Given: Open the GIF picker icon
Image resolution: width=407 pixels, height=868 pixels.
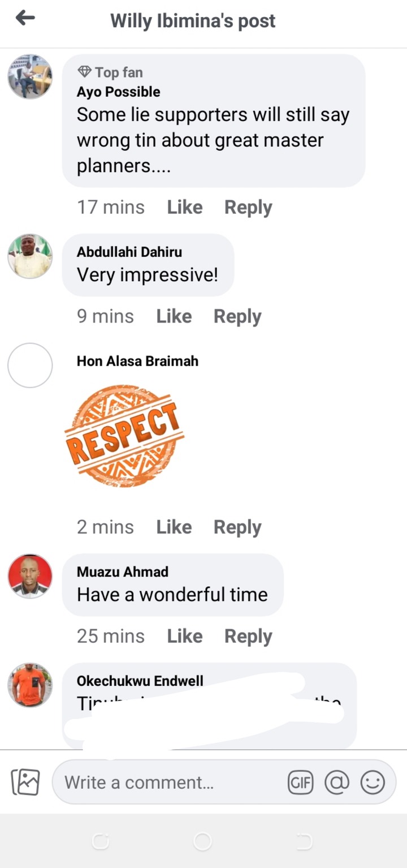Looking at the screenshot, I should click(300, 783).
